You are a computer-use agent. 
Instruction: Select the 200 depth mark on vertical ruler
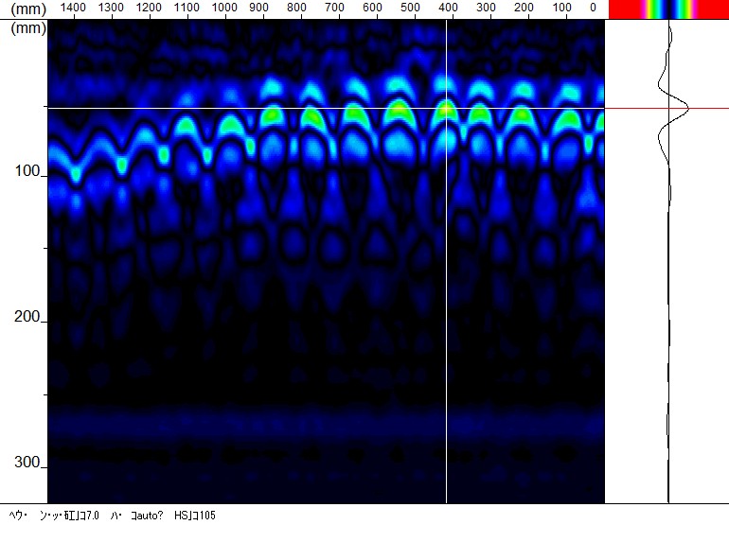[x=27, y=317]
